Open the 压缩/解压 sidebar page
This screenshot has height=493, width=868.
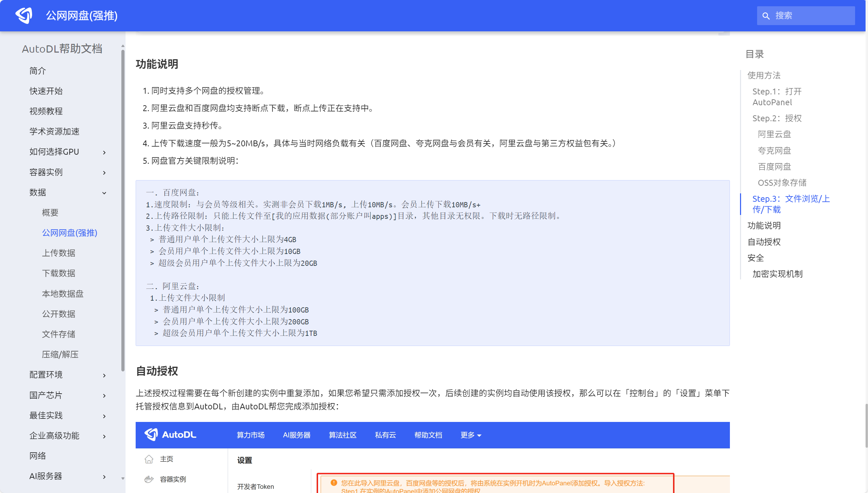[60, 354]
